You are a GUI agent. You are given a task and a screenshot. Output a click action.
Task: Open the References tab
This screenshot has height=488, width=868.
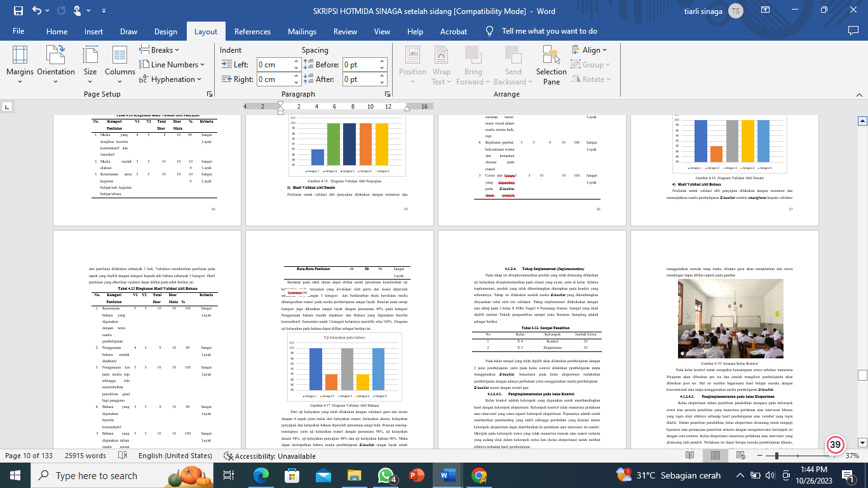click(252, 31)
